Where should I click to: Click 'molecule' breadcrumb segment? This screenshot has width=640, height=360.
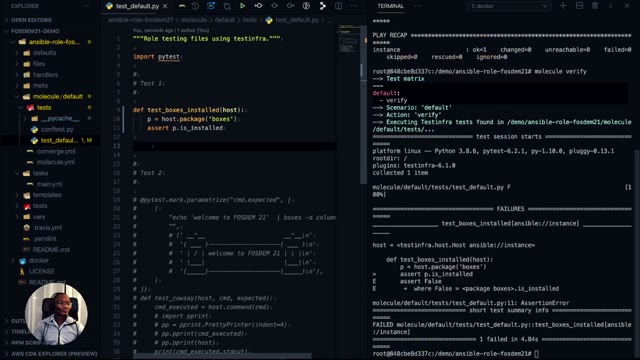click(x=194, y=20)
